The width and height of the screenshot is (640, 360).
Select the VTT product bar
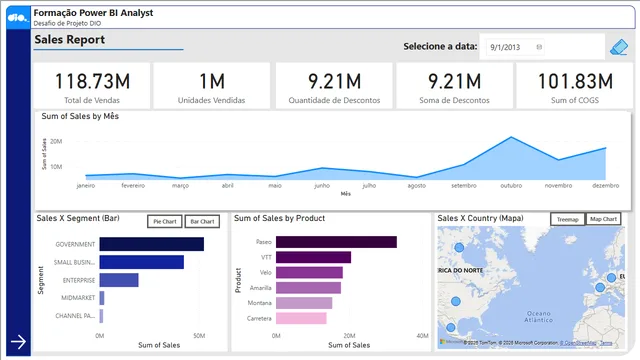pos(313,257)
